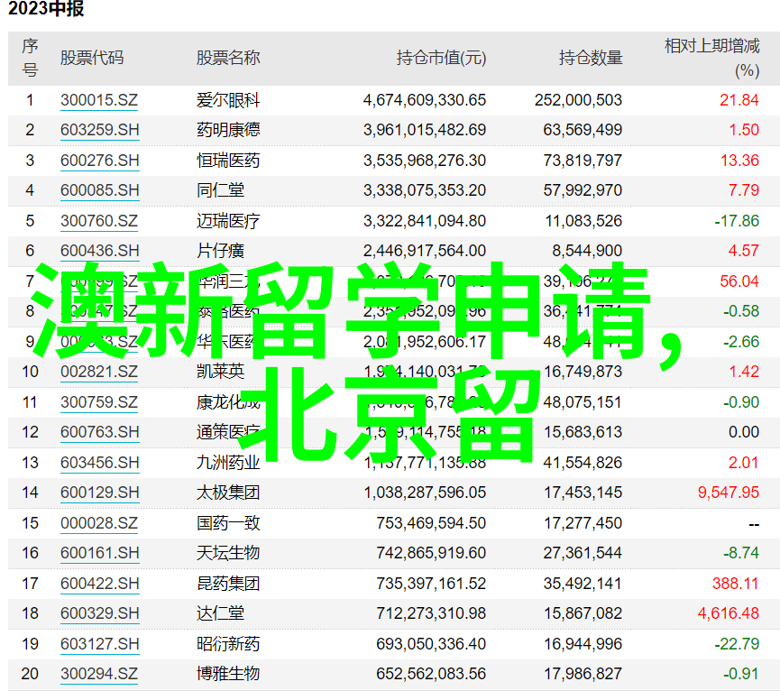Select the 600329.SH link
The image size is (780, 700).
click(100, 613)
